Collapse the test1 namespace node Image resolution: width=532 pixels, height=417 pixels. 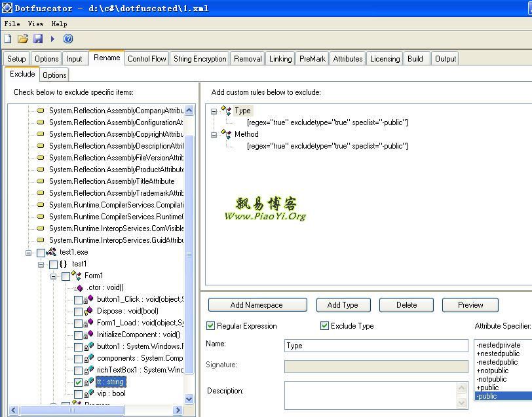click(x=41, y=264)
